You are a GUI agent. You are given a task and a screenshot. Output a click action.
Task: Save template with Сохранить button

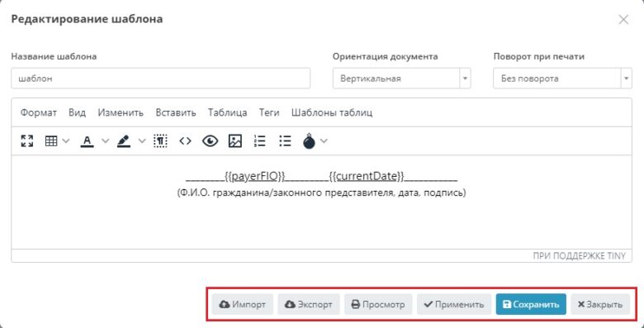531,305
